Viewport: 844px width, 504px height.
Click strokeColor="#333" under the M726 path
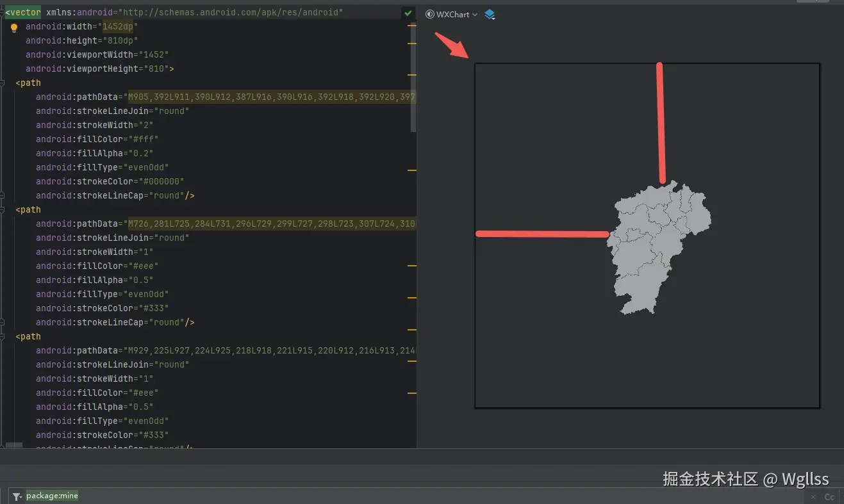pyautogui.click(x=103, y=308)
